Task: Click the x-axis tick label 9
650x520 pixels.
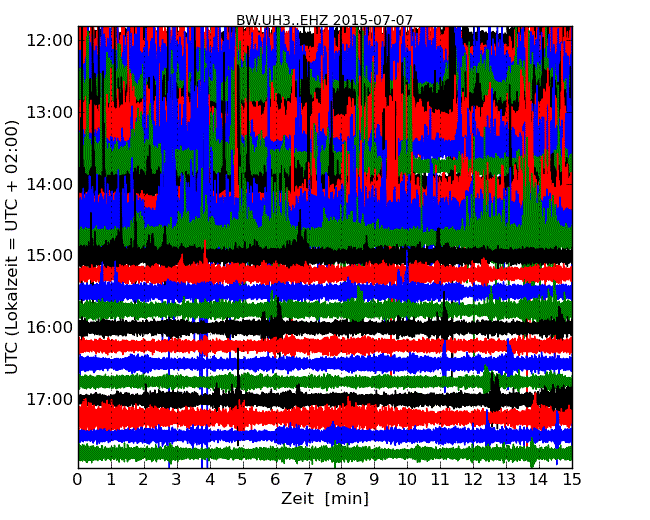Action: [374, 480]
